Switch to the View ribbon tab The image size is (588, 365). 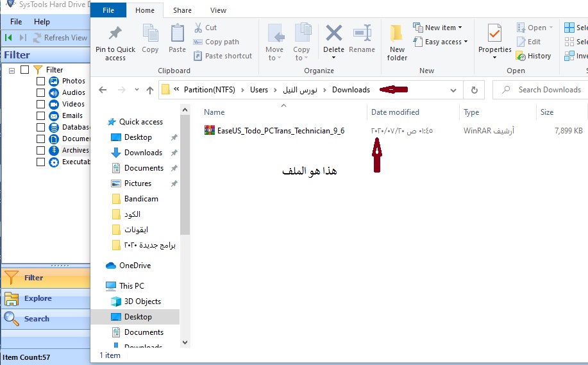click(218, 10)
